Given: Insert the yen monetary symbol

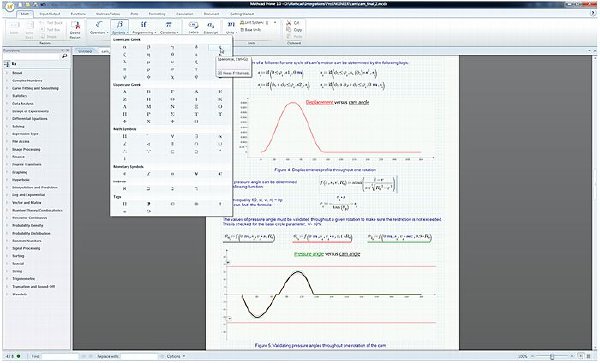Looking at the screenshot, I should click(x=196, y=174).
